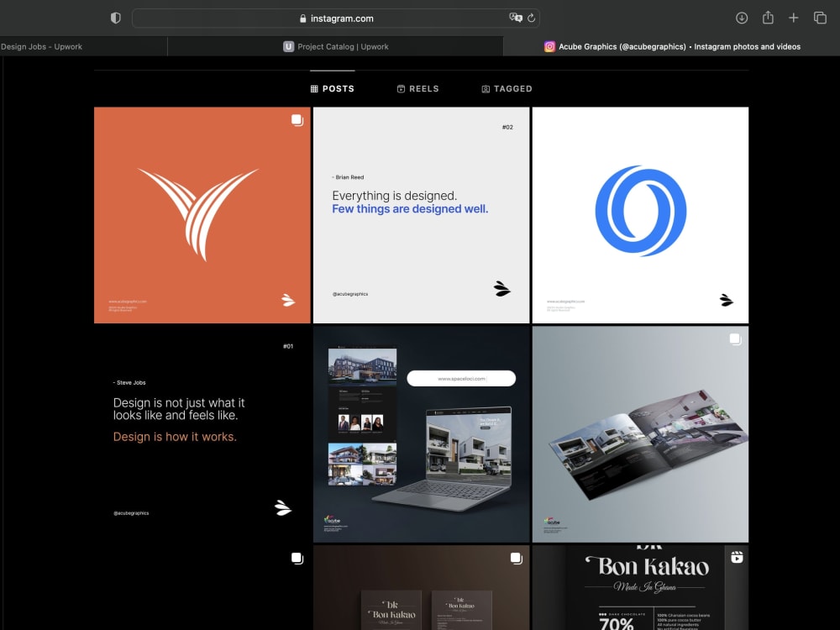Open the laptop website mockup post
The image size is (840, 630).
pyautogui.click(x=422, y=433)
